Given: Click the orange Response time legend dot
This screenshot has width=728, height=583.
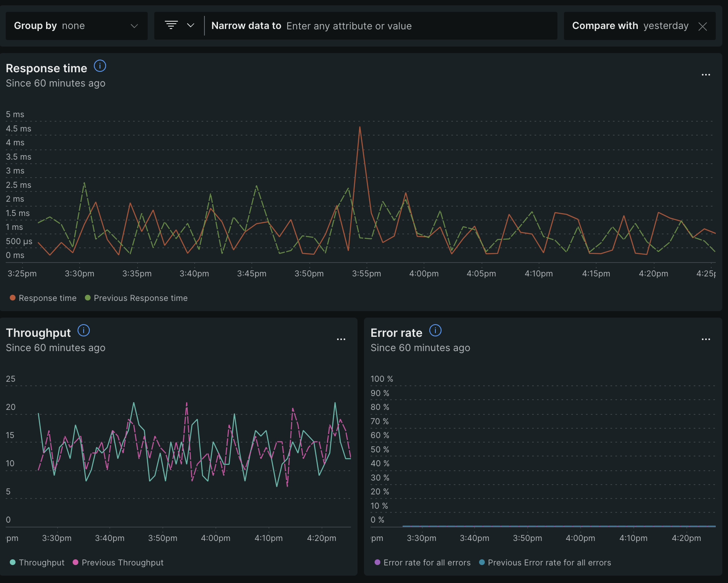Looking at the screenshot, I should (x=13, y=298).
